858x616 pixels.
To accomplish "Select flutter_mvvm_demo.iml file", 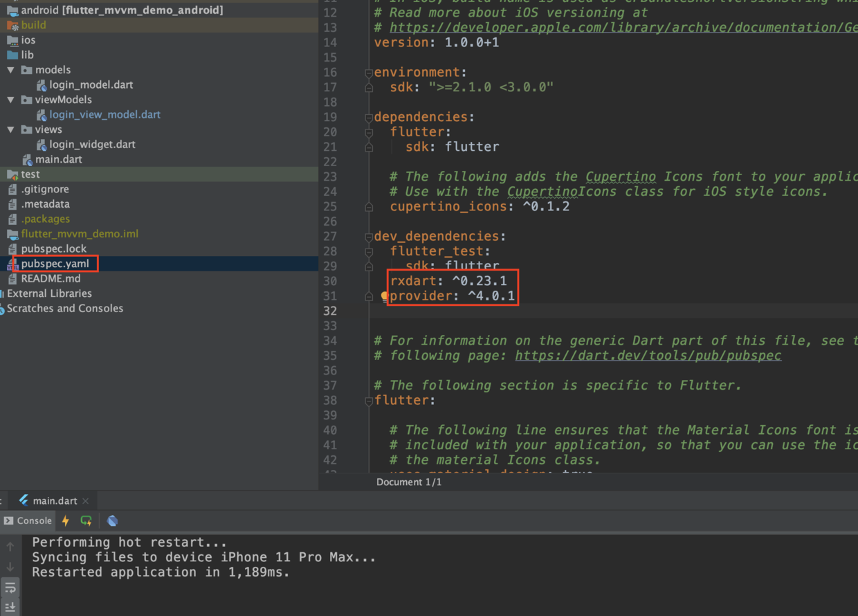I will (x=80, y=234).
